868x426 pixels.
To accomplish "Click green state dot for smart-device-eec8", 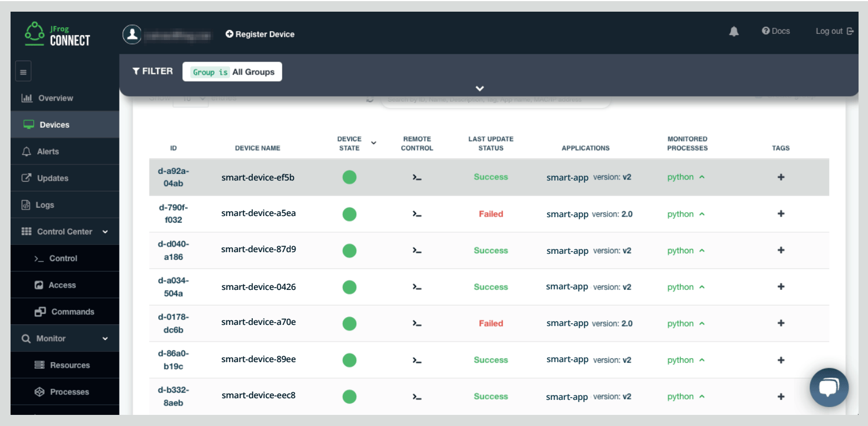I will [350, 397].
